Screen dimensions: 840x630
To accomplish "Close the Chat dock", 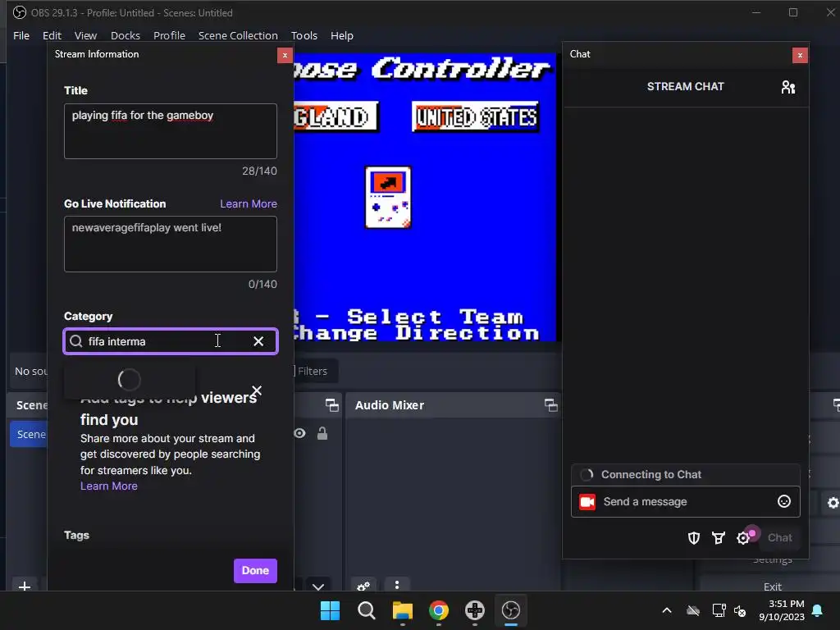I will pyautogui.click(x=800, y=55).
